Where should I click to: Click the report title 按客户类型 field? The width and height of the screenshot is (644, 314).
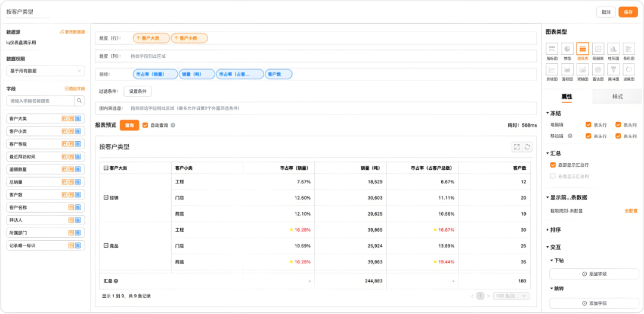pyautogui.click(x=28, y=12)
